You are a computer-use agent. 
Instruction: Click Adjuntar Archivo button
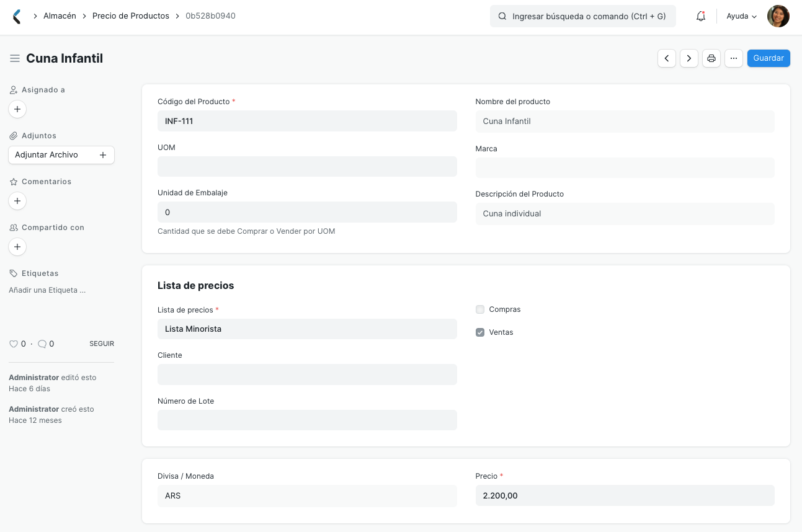(x=61, y=155)
